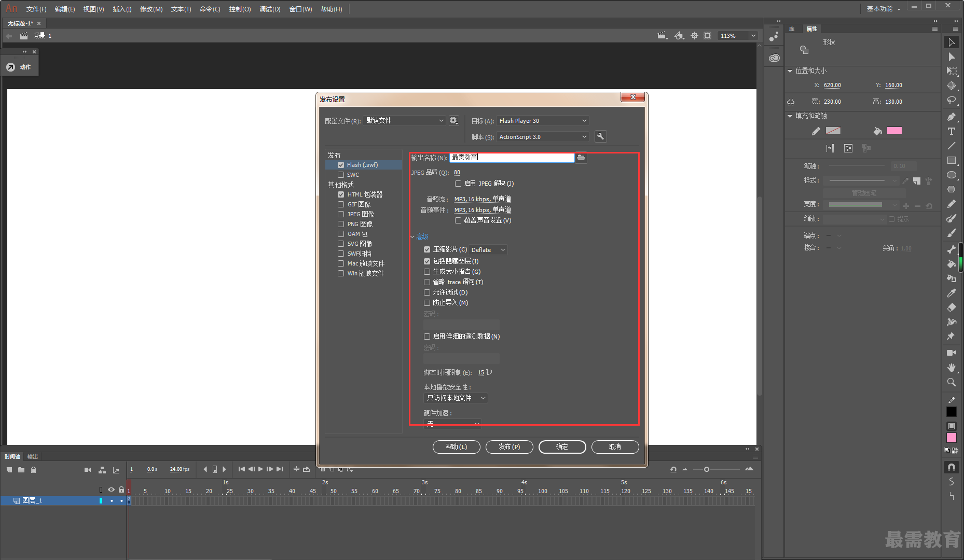Click new folder icon in timeline
The width and height of the screenshot is (964, 560).
pos(21,470)
